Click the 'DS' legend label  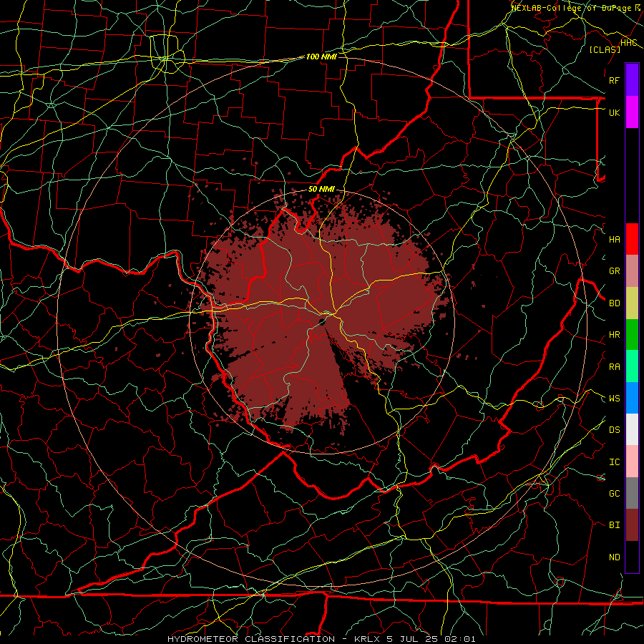point(615,430)
